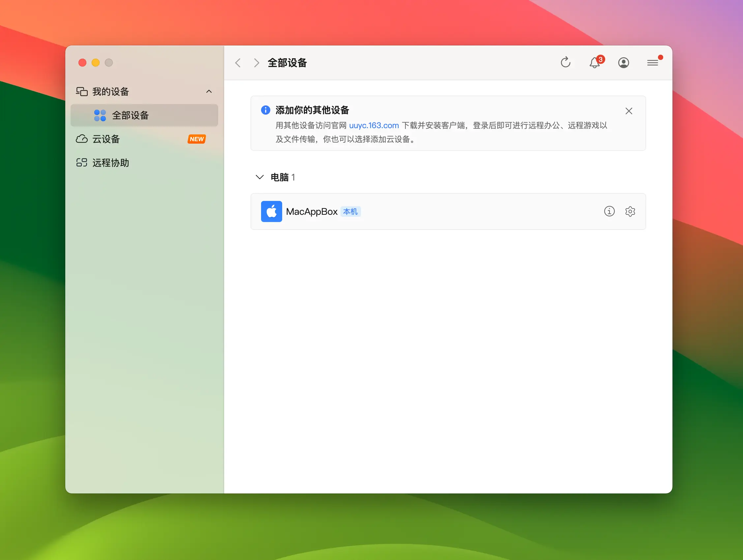743x560 pixels.
Task: Open the 远程协助 sidebar item
Action: tap(110, 163)
